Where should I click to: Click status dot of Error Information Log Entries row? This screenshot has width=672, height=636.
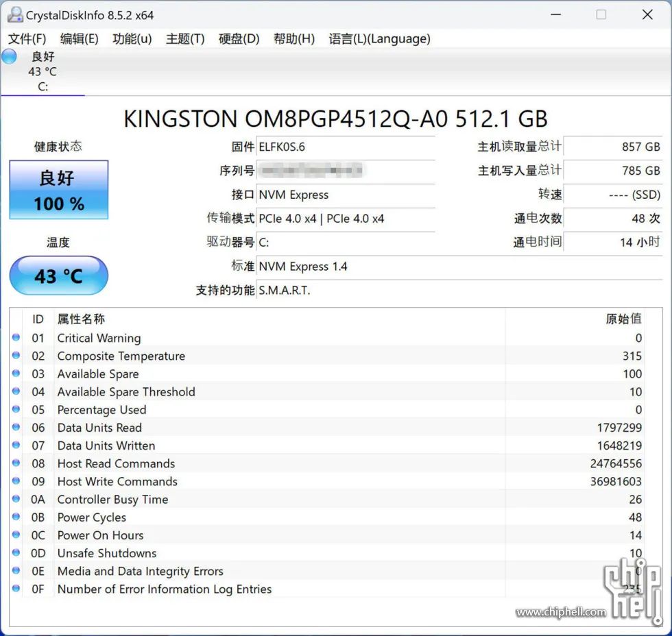pyautogui.click(x=16, y=589)
